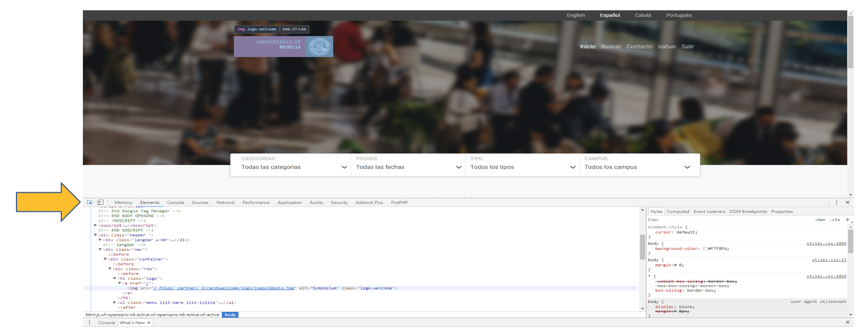
Task: Activate the inspect element picker icon
Action: [90, 203]
